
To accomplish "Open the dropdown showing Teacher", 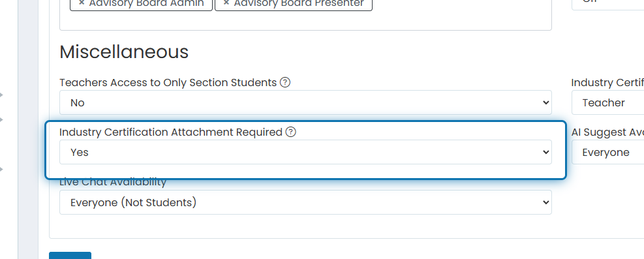I will click(608, 102).
